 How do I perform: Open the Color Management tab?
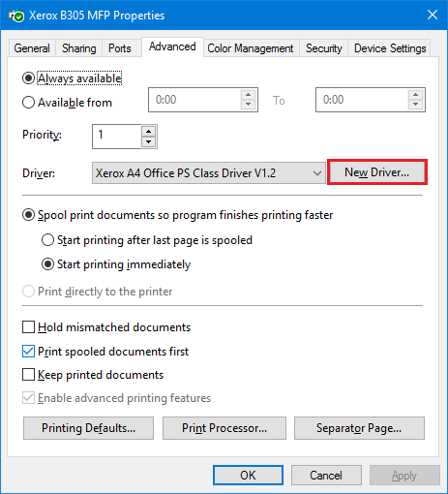(x=251, y=48)
